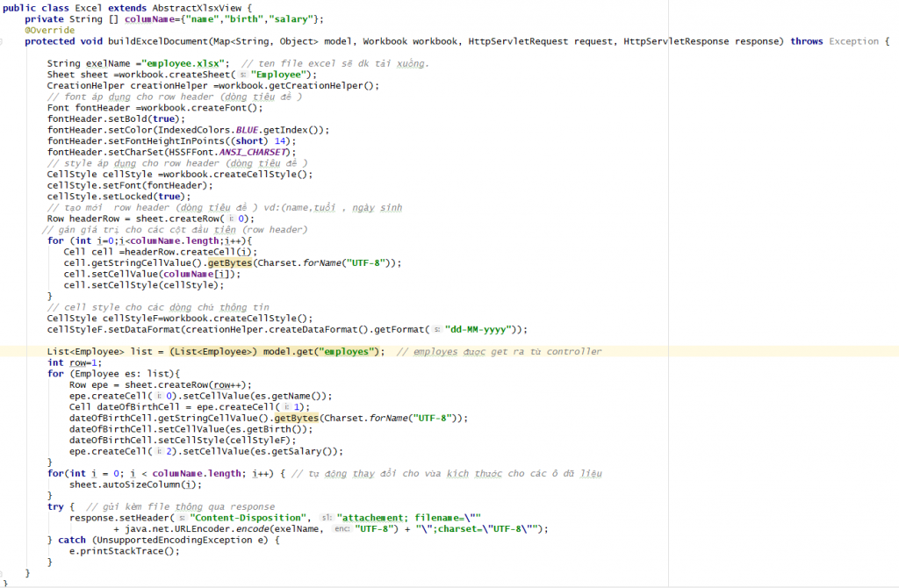Image resolution: width=899 pixels, height=588 pixels.
Task: Click the "int row=1" declaration
Action: click(75, 362)
